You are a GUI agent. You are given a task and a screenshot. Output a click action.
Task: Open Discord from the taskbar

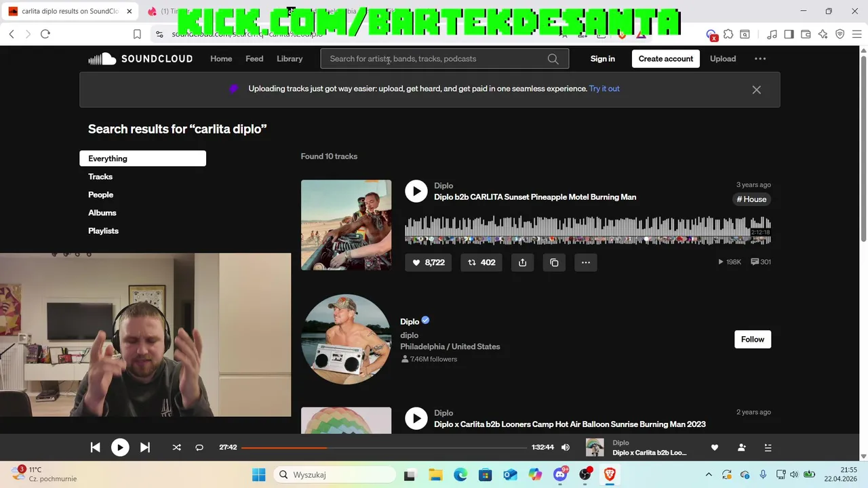(x=561, y=474)
